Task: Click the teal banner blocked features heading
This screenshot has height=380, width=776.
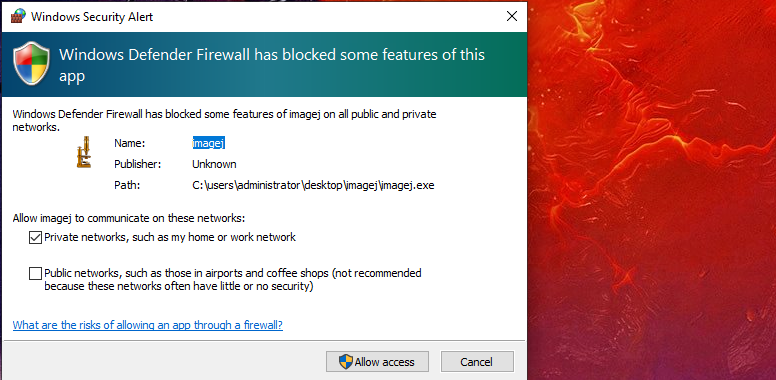Action: click(272, 65)
